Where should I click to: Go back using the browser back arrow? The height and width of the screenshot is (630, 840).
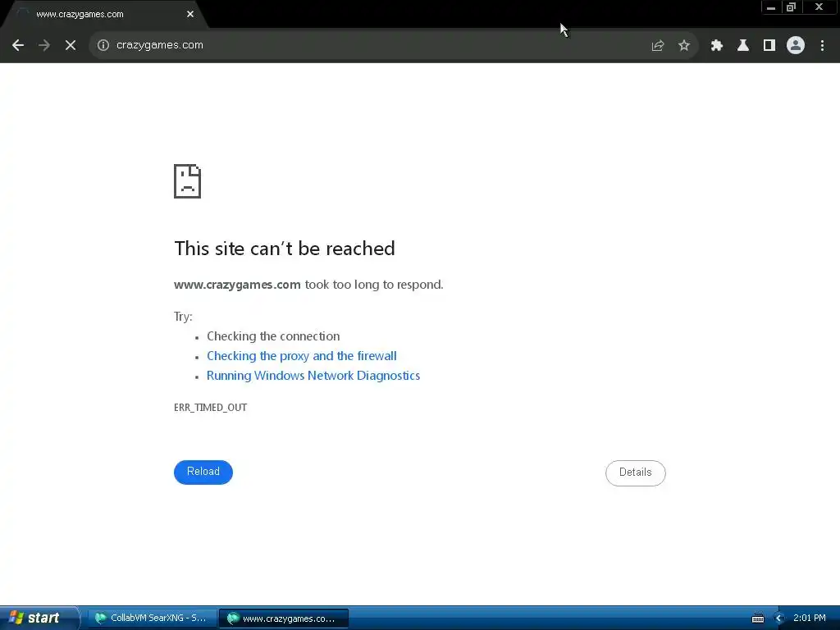(x=18, y=46)
